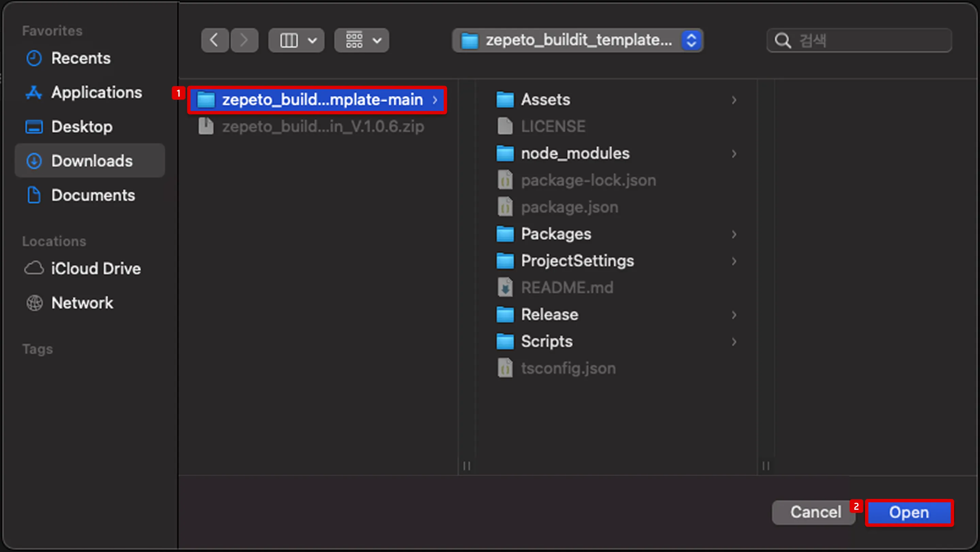Click the Network globe icon
The image size is (980, 552).
tap(34, 303)
